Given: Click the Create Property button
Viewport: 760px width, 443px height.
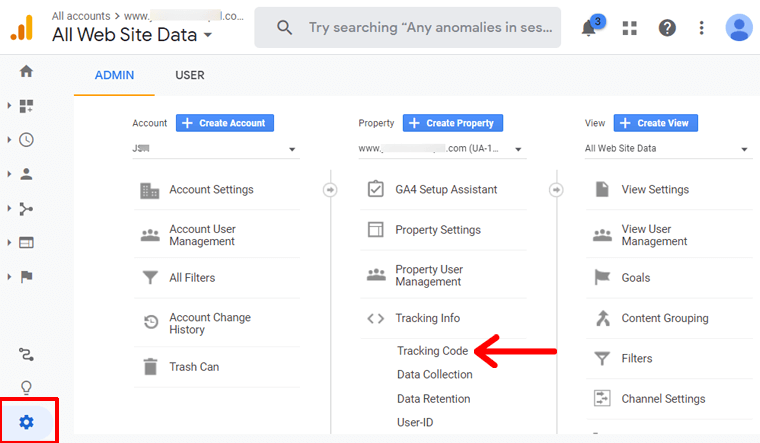Looking at the screenshot, I should coord(453,123).
